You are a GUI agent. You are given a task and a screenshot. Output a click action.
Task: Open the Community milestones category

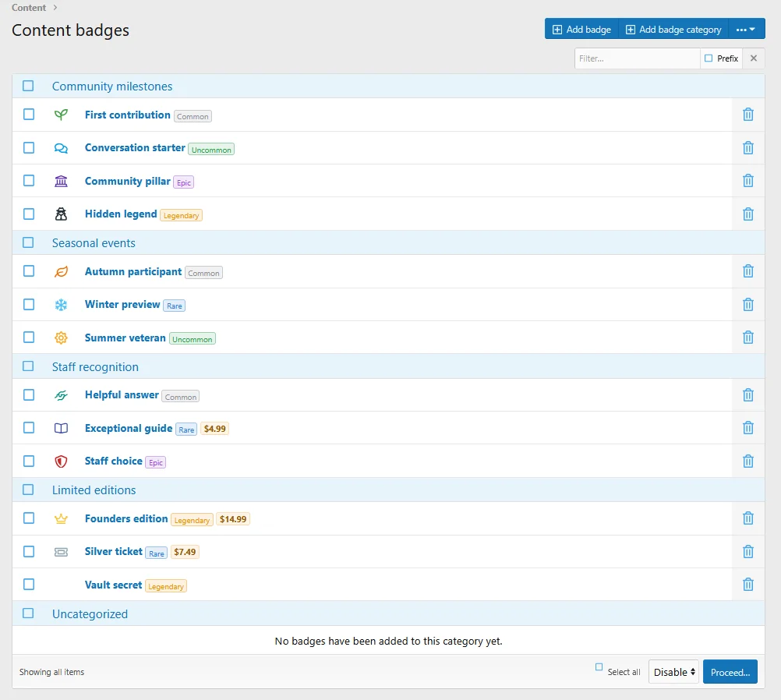point(112,87)
